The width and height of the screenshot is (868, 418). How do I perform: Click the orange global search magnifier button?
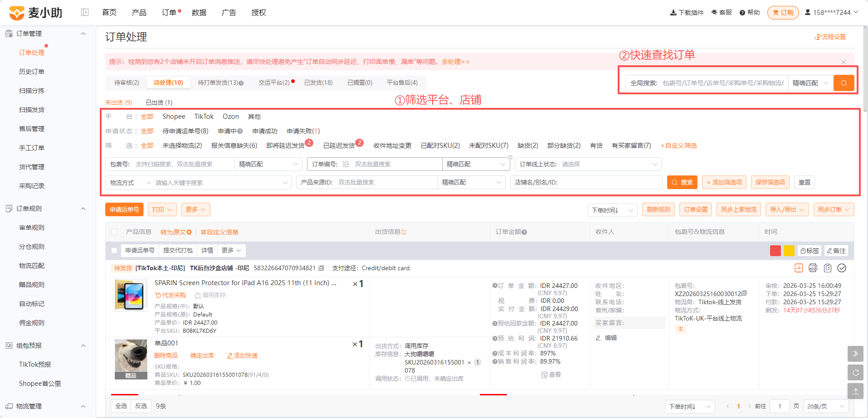pyautogui.click(x=844, y=83)
